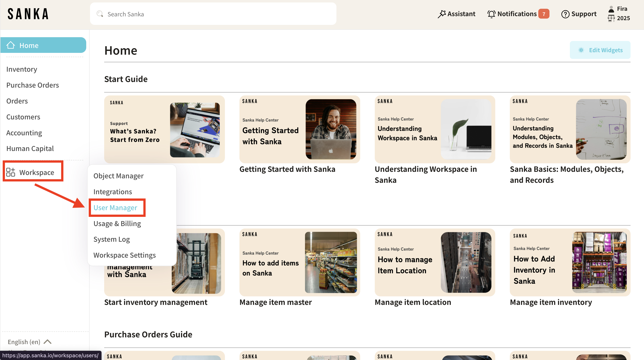644x360 pixels.
Task: Expand the English (en) language selector
Action: [x=24, y=341]
